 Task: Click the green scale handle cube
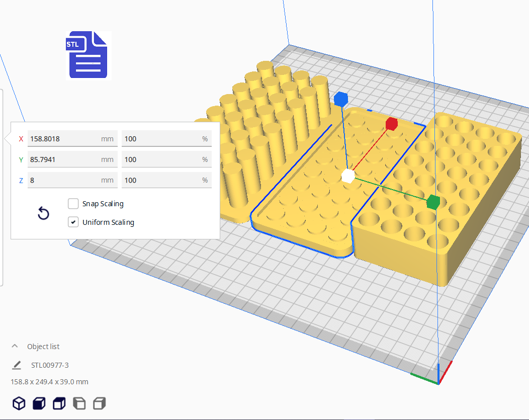pos(432,202)
